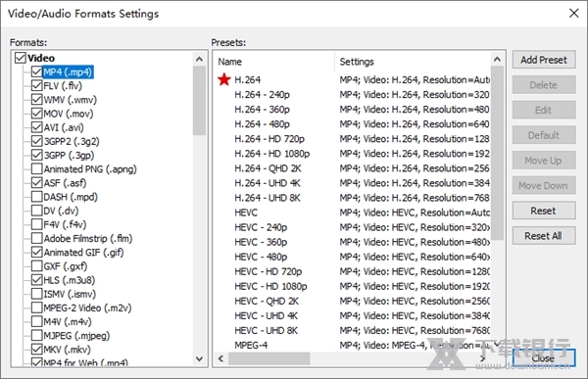Uncheck the Animated GIF (.gif) checkbox
This screenshot has height=379, width=588.
click(x=37, y=252)
